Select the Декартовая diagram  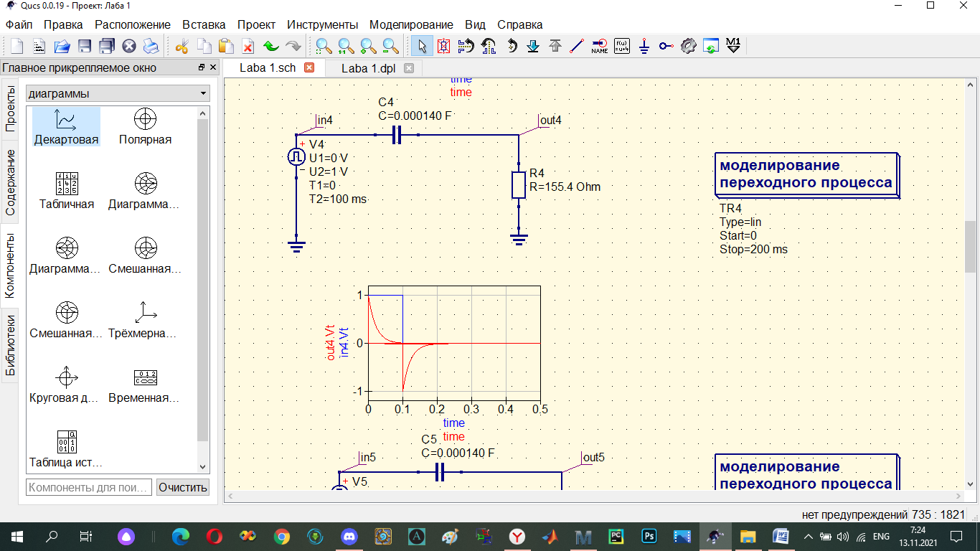point(66,127)
